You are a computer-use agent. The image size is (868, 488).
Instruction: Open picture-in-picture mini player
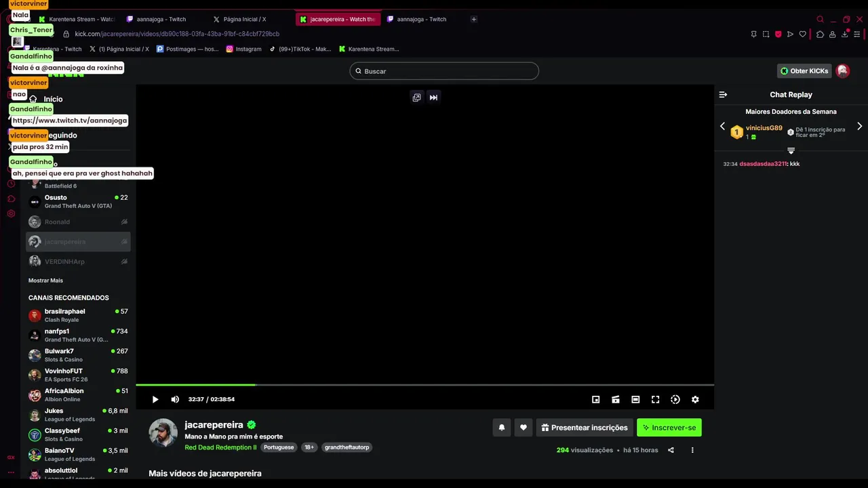pos(595,400)
